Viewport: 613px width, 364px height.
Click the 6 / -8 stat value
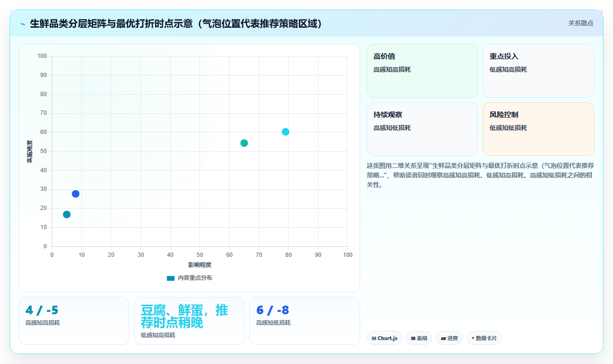tap(272, 310)
